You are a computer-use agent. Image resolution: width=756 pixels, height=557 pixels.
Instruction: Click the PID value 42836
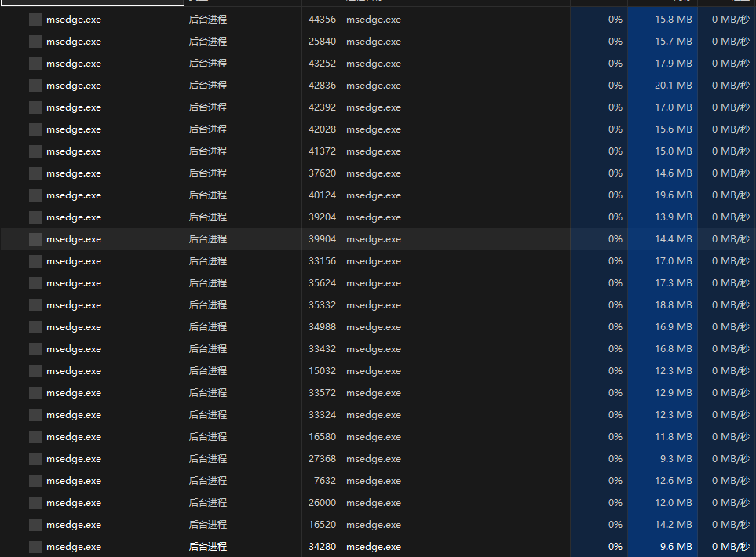322,86
